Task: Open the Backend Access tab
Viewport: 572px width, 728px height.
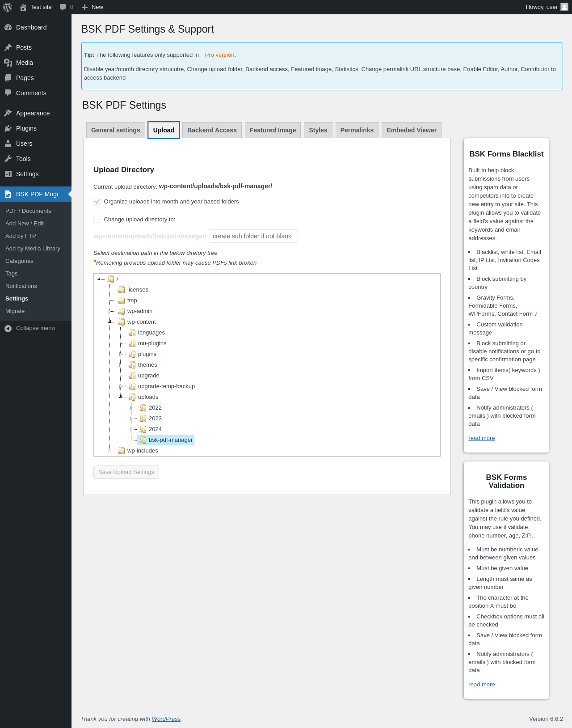Action: tap(212, 130)
